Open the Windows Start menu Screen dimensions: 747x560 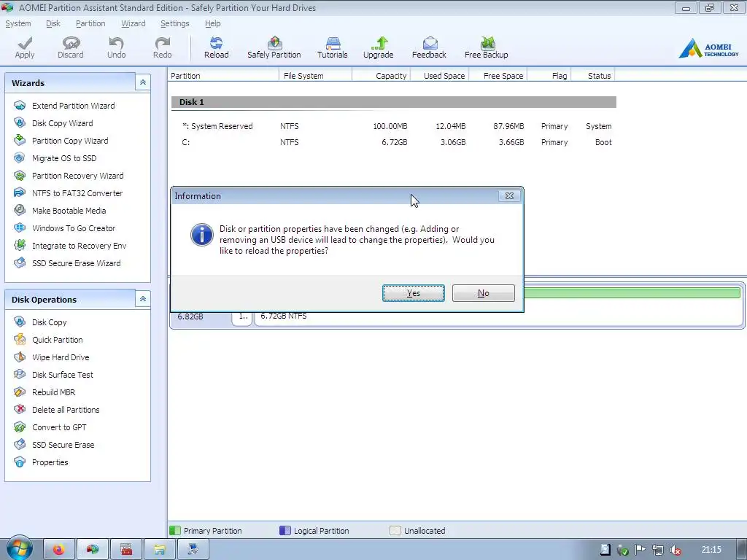18,549
